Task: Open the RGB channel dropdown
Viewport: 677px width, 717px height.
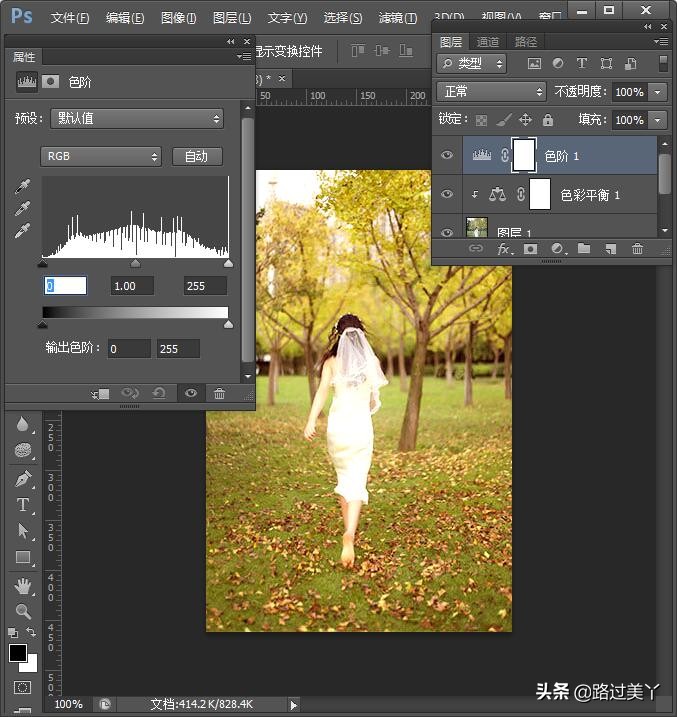Action: point(100,156)
